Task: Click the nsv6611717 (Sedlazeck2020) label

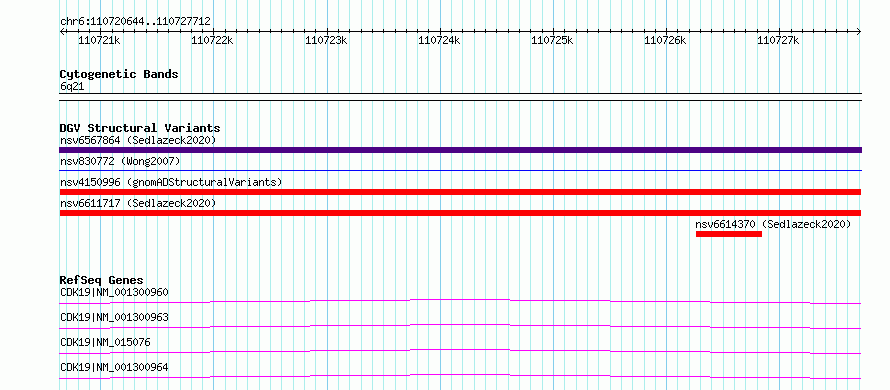Action: pos(138,203)
